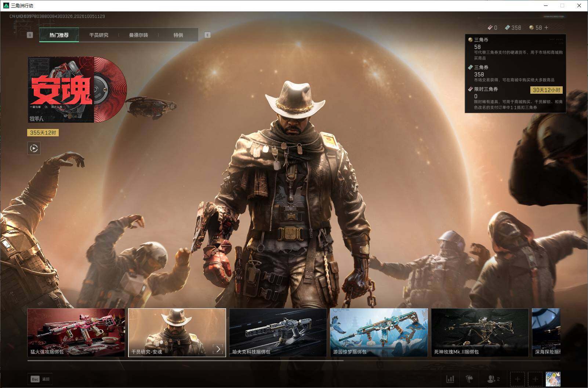Click the 30天12小时 expiry badge
The image size is (588, 388).
[x=547, y=90]
